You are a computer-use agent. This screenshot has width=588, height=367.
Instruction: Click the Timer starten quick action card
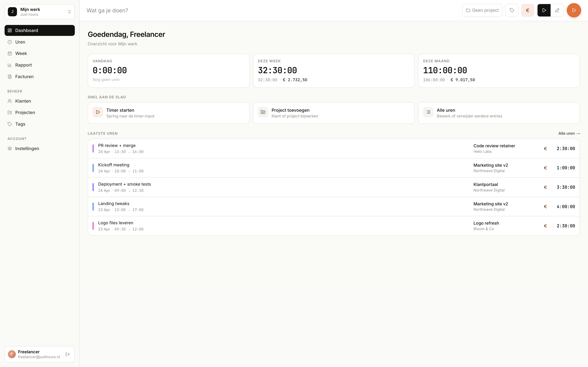pyautogui.click(x=168, y=113)
